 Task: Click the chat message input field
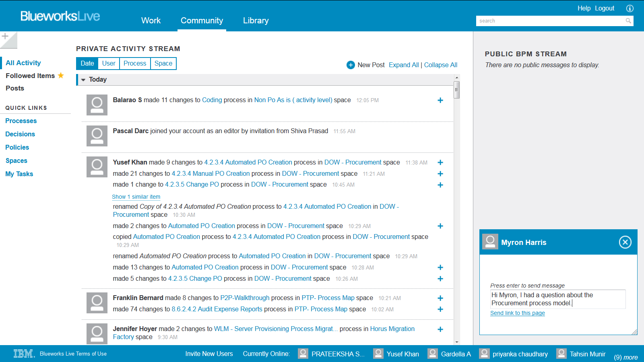point(557,299)
